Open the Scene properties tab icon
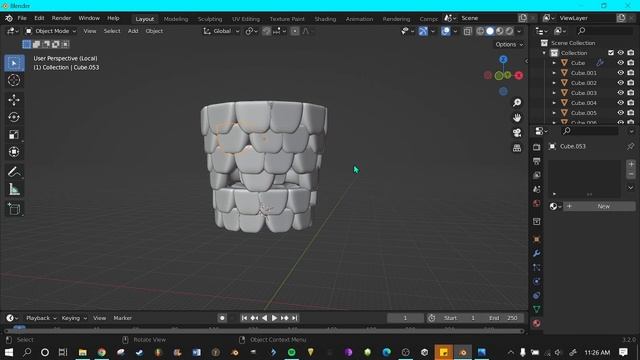Screen dimensions: 640x360 click(x=537, y=189)
